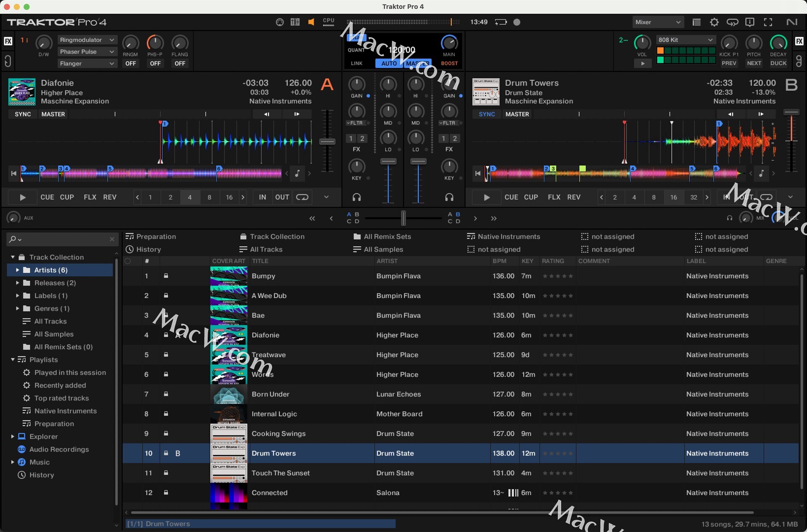Enable headphone cue for Deck B

point(449,197)
